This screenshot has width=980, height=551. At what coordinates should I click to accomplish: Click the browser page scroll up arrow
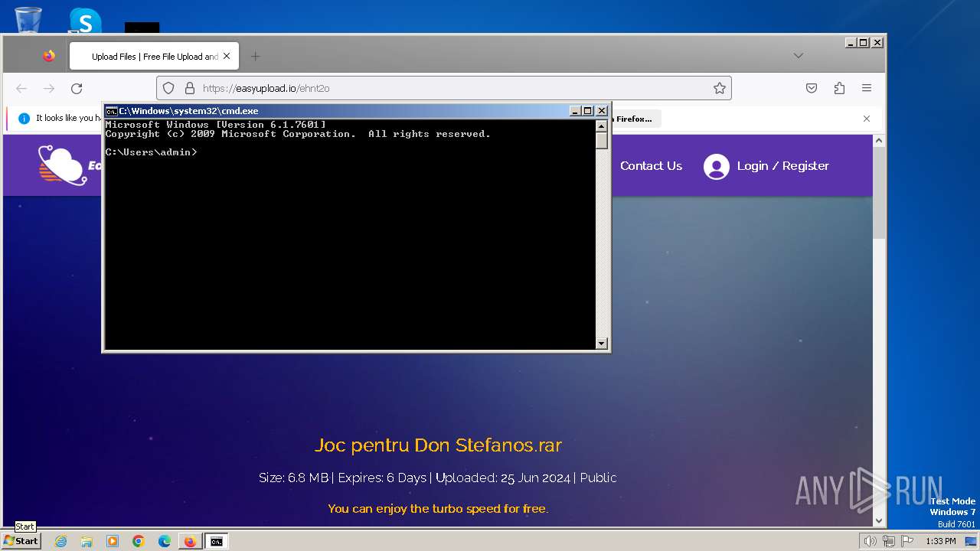pyautogui.click(x=879, y=141)
